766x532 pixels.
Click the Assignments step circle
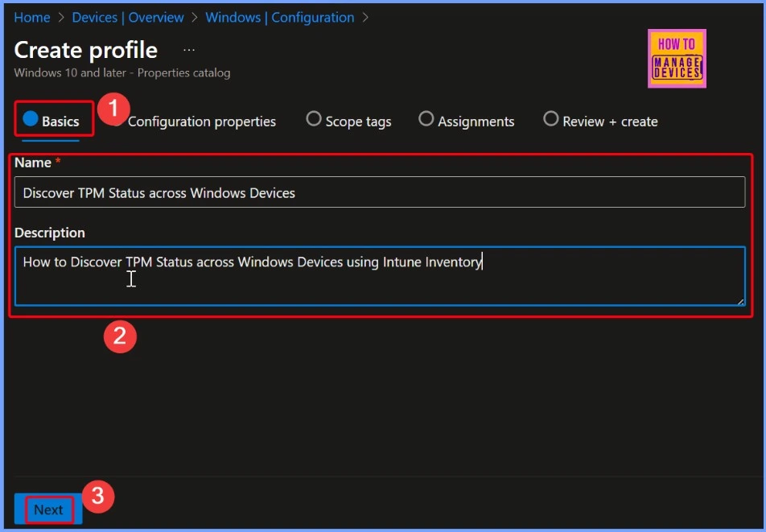(426, 118)
